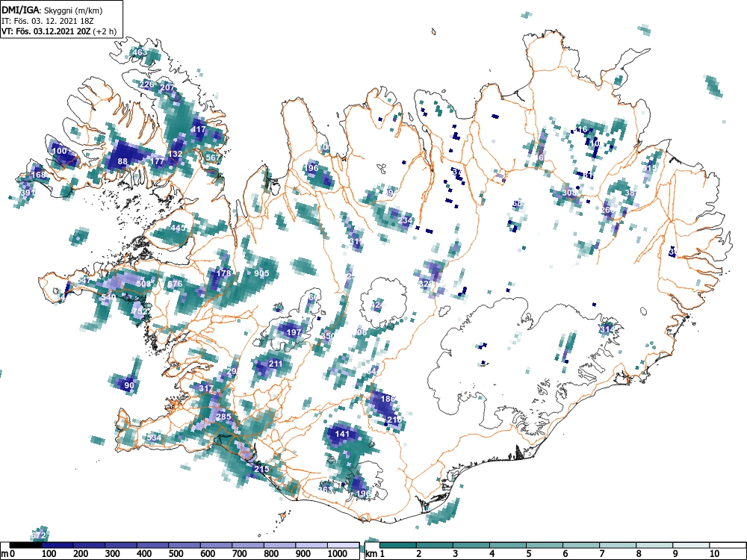747x560 pixels.
Task: Click the 676 map value
Action: click(x=175, y=284)
